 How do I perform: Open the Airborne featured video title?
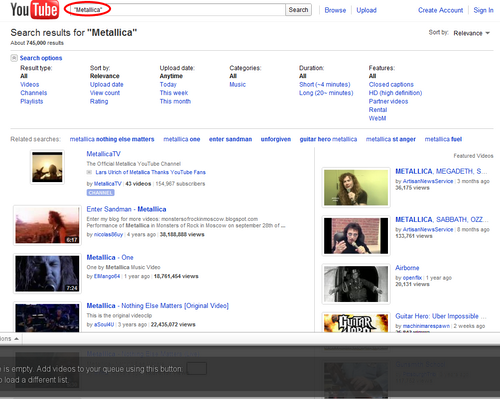[x=407, y=268]
